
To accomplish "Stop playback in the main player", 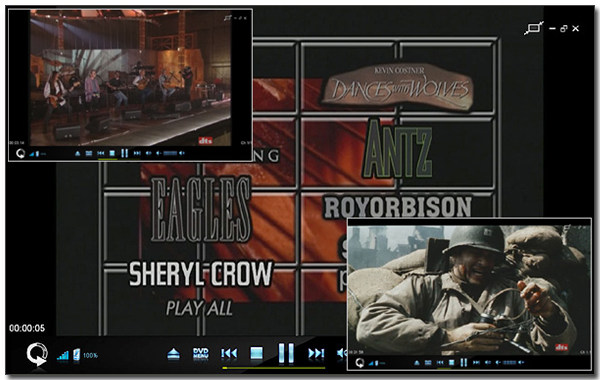I will click(x=256, y=353).
